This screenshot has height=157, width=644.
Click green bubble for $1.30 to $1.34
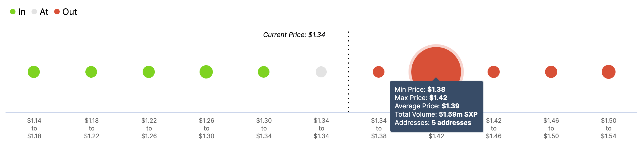point(264,72)
